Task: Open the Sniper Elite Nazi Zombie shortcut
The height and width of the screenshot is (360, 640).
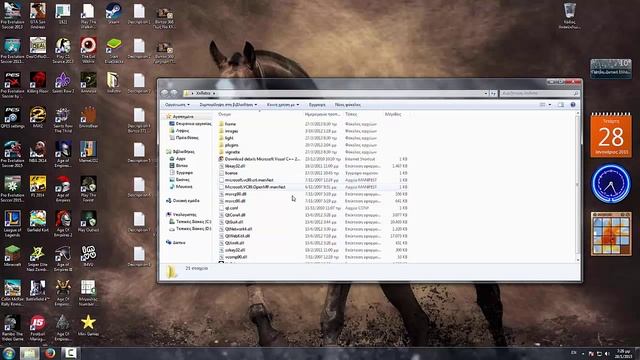Action: (x=38, y=258)
